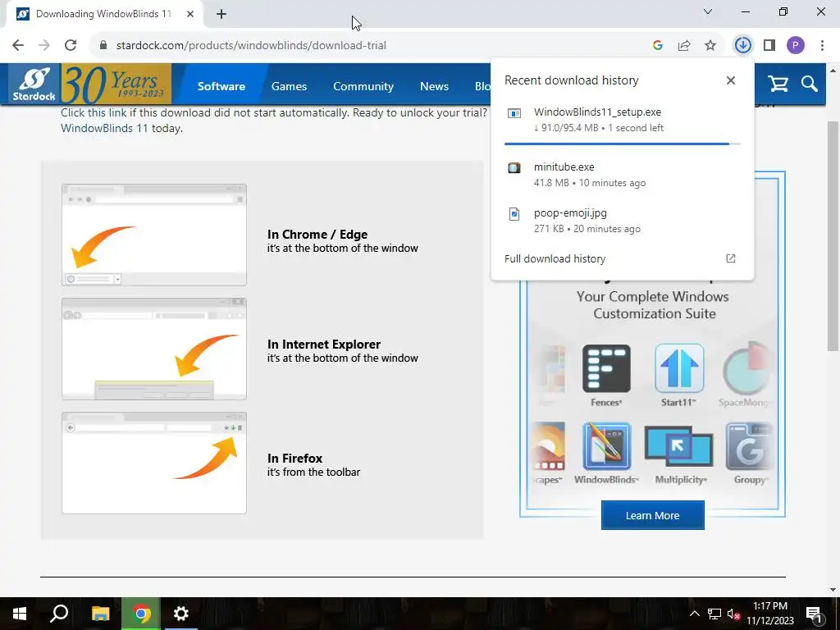Open the Software menu
This screenshot has height=630, width=840.
click(x=221, y=86)
